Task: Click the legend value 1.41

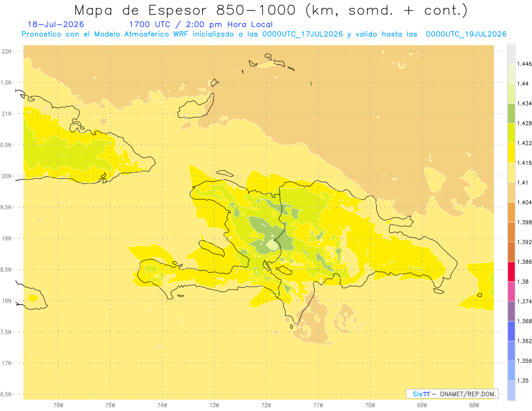Action: 523,182
